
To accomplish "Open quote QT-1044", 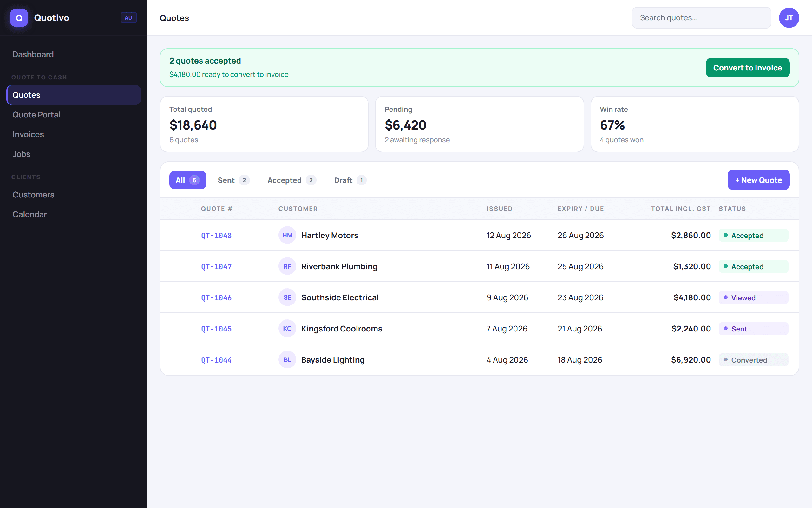I will point(216,360).
